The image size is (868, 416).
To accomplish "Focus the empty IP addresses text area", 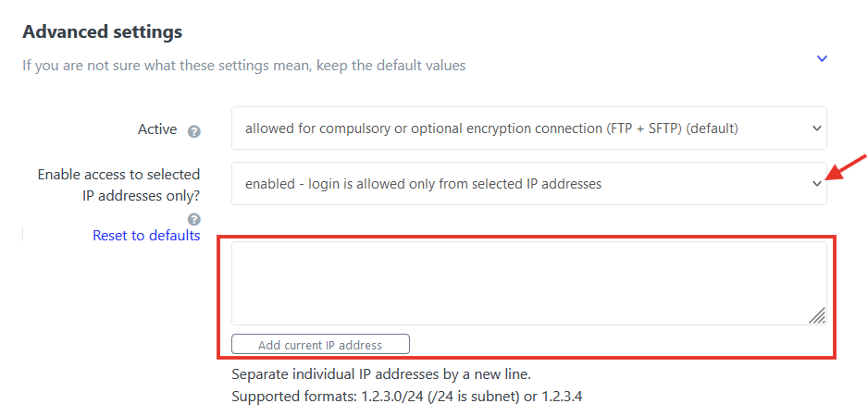I will coord(528,283).
